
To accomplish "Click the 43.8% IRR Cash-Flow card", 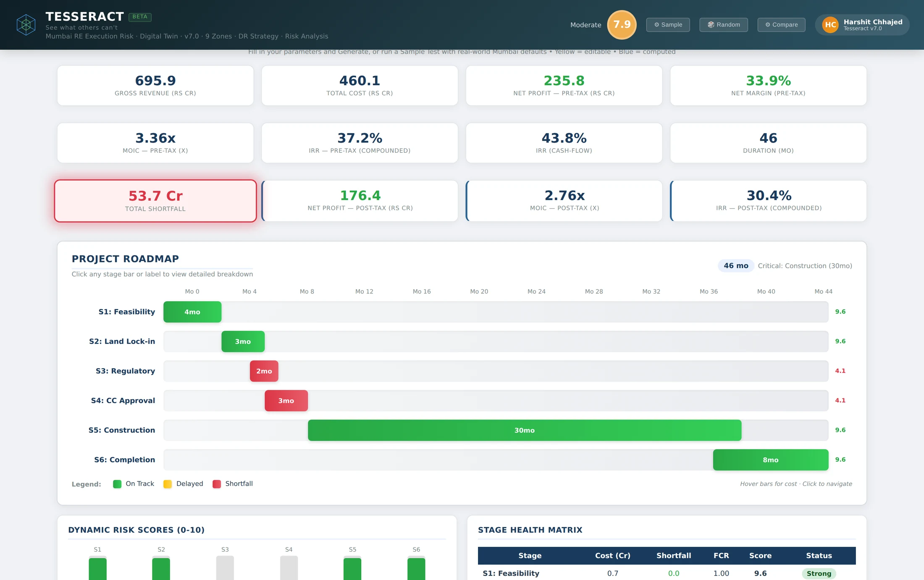I will pyautogui.click(x=564, y=143).
